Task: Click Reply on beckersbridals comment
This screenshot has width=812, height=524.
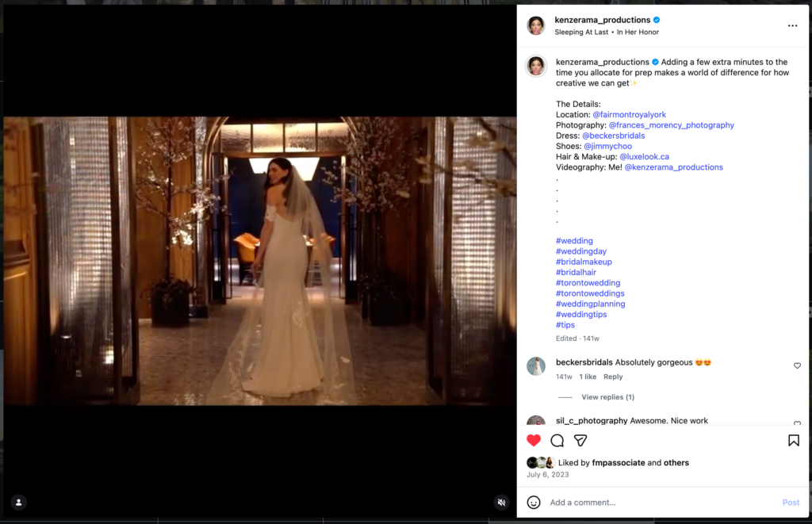Action: pos(613,377)
